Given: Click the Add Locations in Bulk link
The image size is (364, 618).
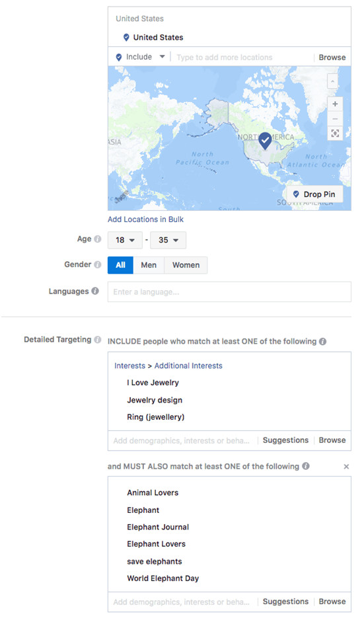Looking at the screenshot, I should tap(146, 219).
